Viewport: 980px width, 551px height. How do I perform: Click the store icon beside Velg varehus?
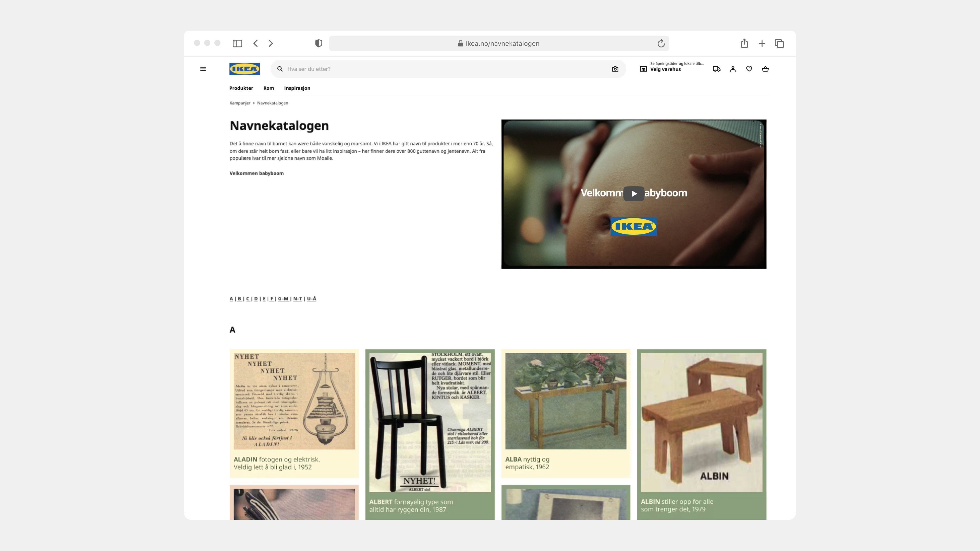(643, 69)
